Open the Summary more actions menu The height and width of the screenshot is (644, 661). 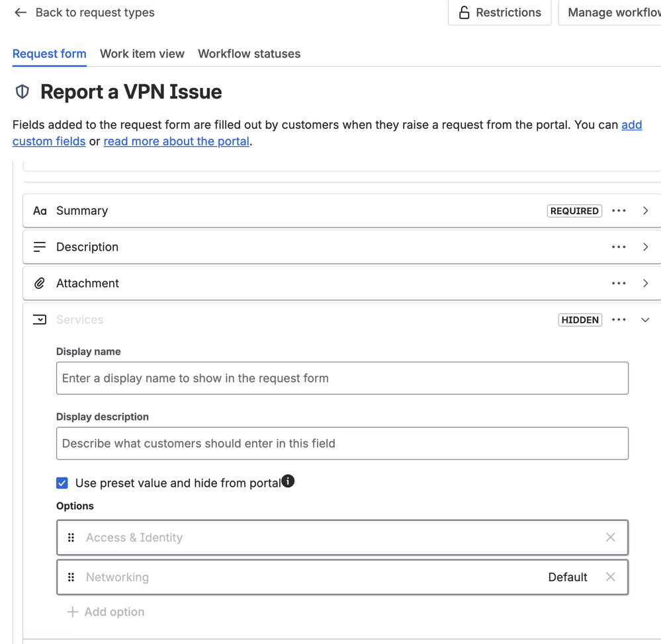tap(619, 211)
